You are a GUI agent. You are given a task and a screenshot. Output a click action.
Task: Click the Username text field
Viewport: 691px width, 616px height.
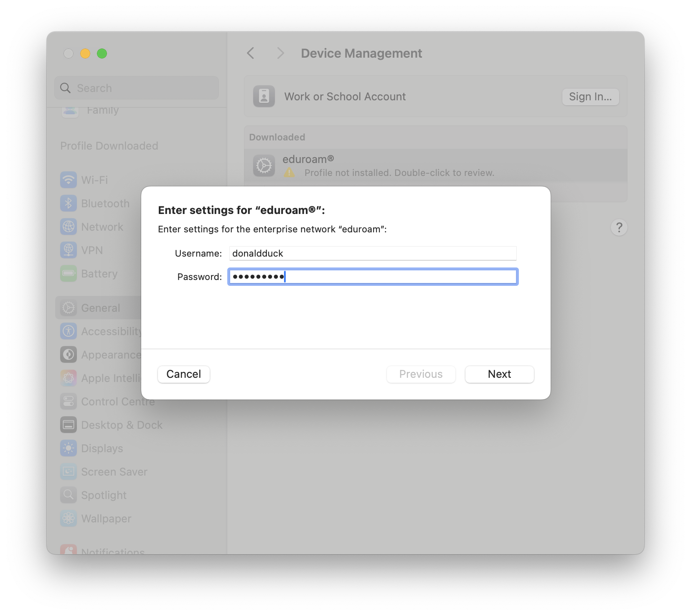point(373,253)
